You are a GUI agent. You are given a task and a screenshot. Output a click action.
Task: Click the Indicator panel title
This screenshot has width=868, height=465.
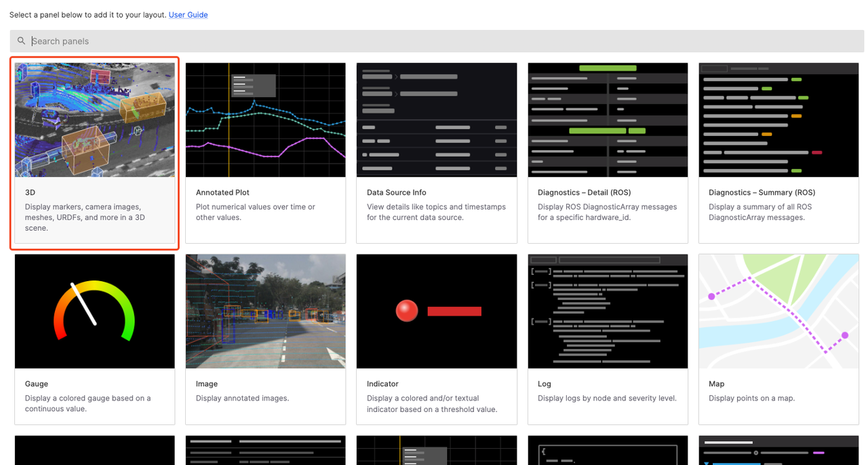point(382,384)
